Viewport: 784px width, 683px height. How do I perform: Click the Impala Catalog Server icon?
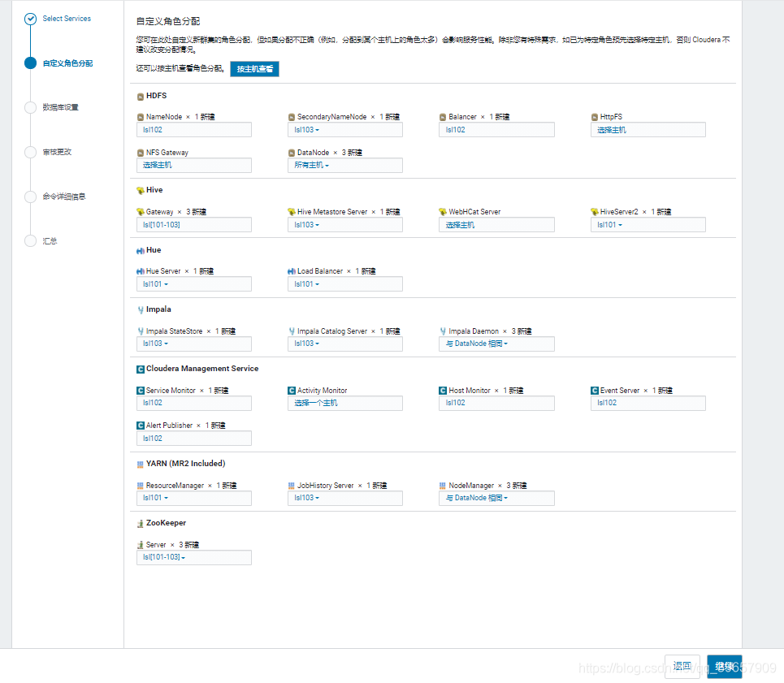click(292, 331)
